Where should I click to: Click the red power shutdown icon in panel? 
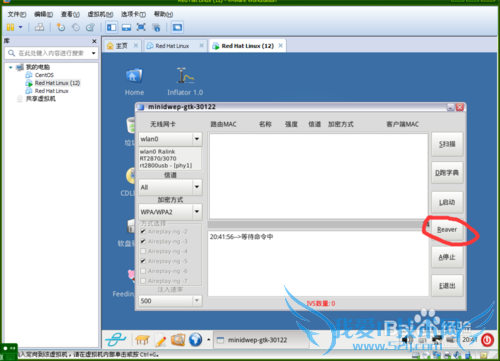pos(487,340)
